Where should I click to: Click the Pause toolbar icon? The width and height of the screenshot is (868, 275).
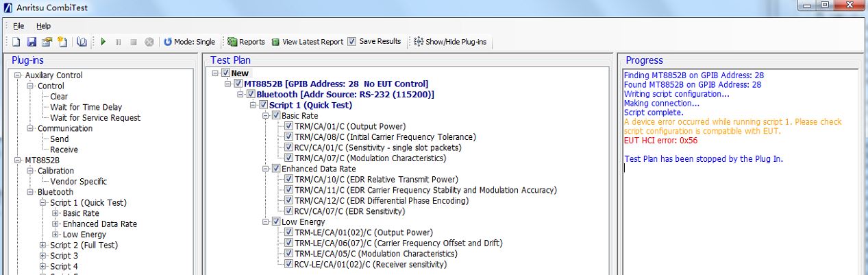[x=118, y=42]
